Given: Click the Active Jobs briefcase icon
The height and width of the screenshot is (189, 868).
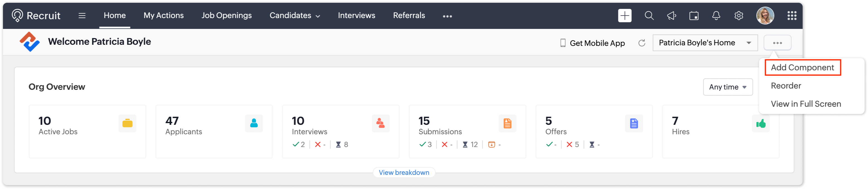Looking at the screenshot, I should click(127, 123).
